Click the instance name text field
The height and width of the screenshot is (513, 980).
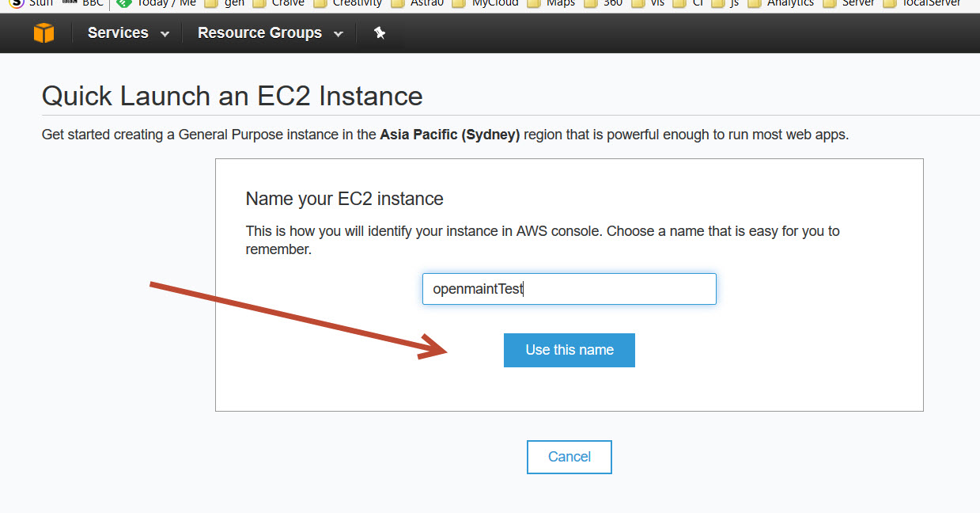tap(569, 289)
